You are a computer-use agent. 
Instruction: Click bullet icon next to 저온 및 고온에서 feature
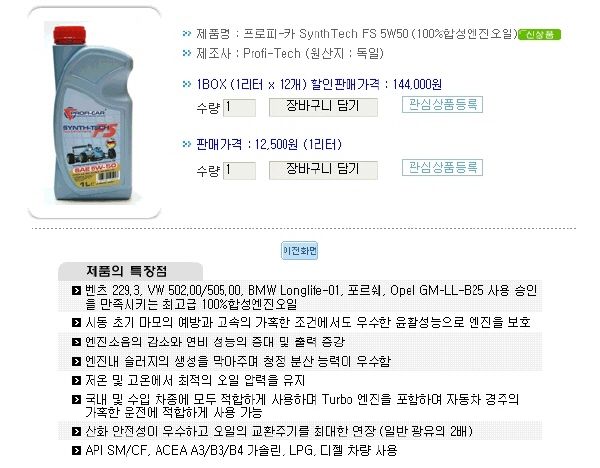tap(77, 380)
